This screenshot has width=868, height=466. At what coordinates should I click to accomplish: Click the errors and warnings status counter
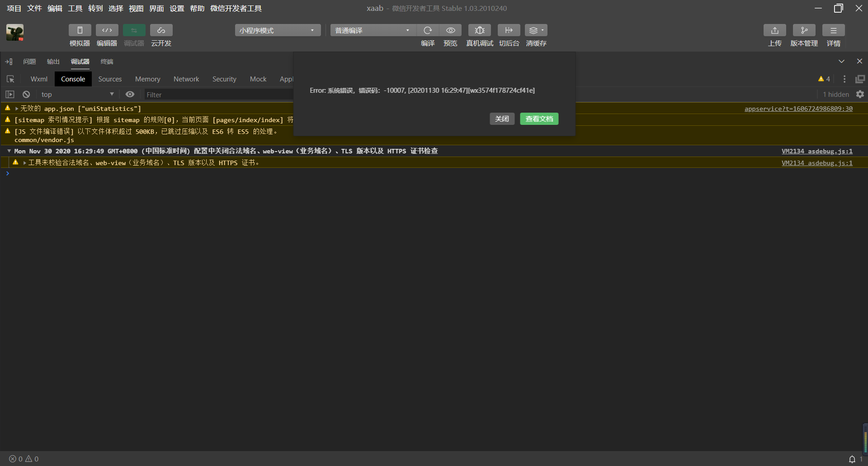[24, 459]
